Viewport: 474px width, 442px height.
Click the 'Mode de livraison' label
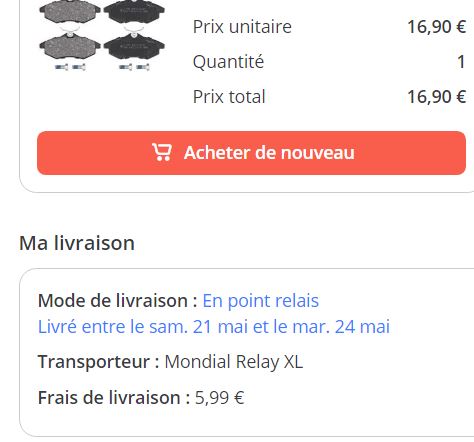(x=117, y=301)
